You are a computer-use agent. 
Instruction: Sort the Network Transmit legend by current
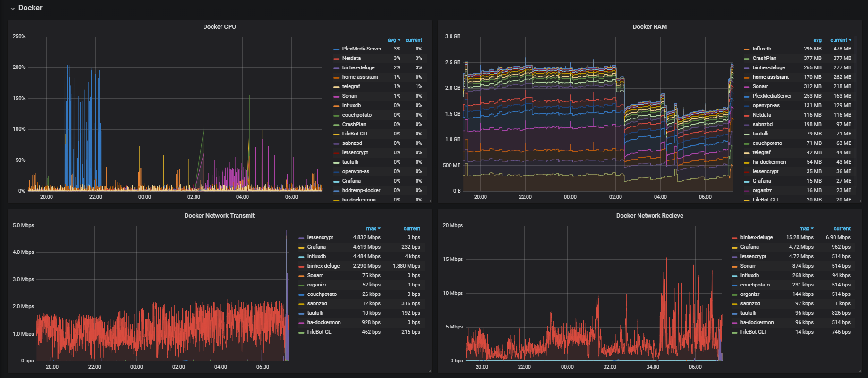click(412, 229)
